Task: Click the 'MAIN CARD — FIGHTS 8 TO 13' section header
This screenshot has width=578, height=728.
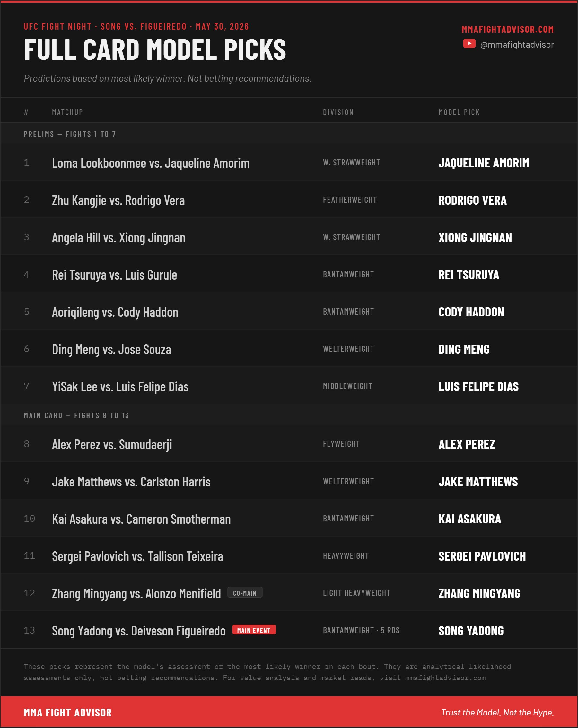Action: tap(76, 415)
